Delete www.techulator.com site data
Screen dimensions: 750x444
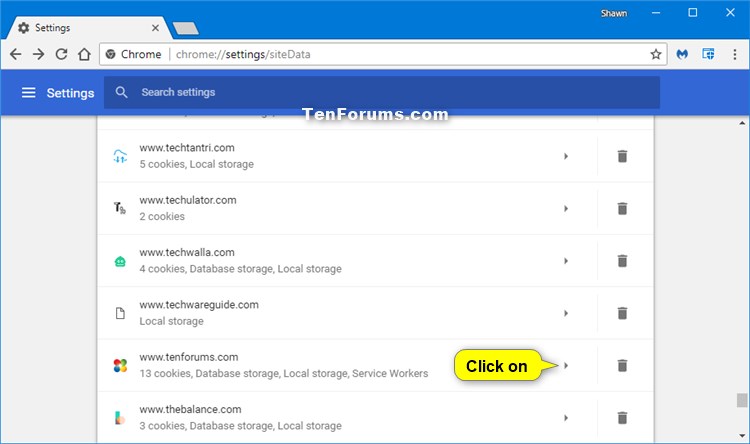point(622,209)
